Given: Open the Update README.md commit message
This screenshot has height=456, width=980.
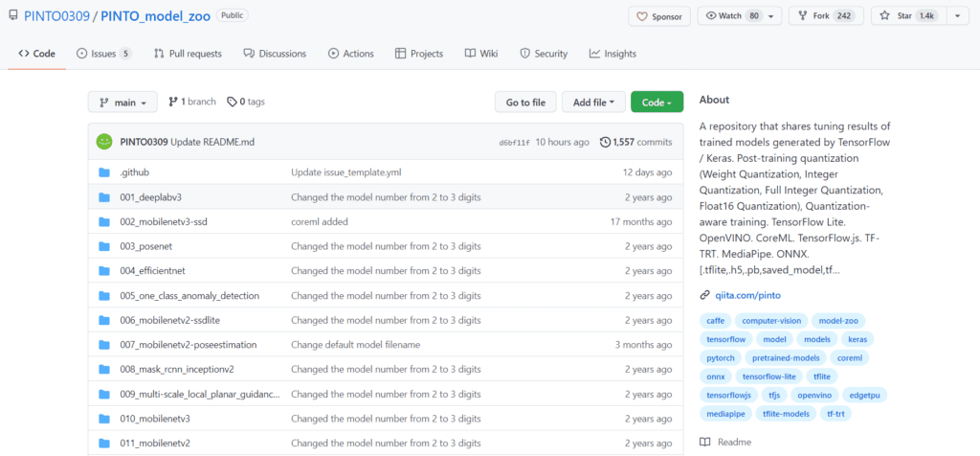Looking at the screenshot, I should (212, 142).
